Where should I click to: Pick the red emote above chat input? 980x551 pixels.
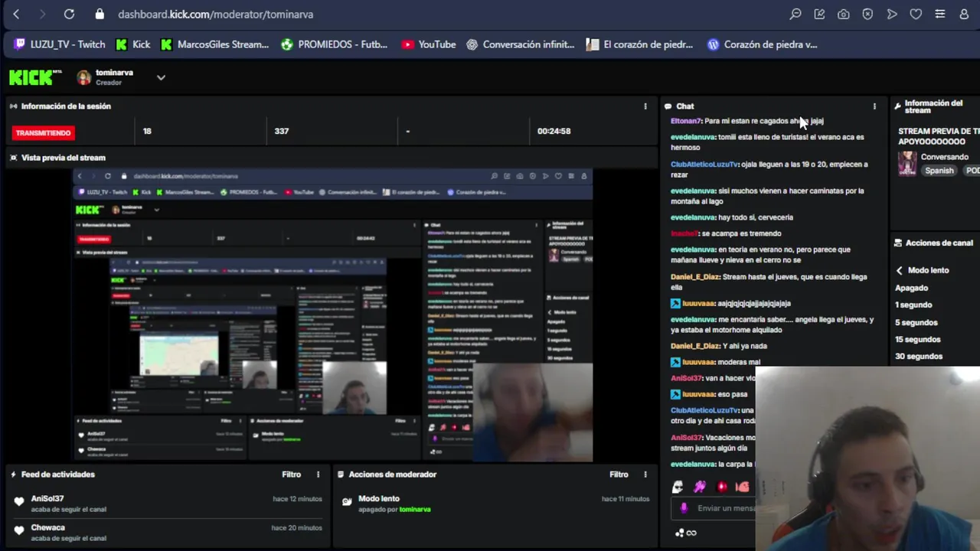coord(722,487)
